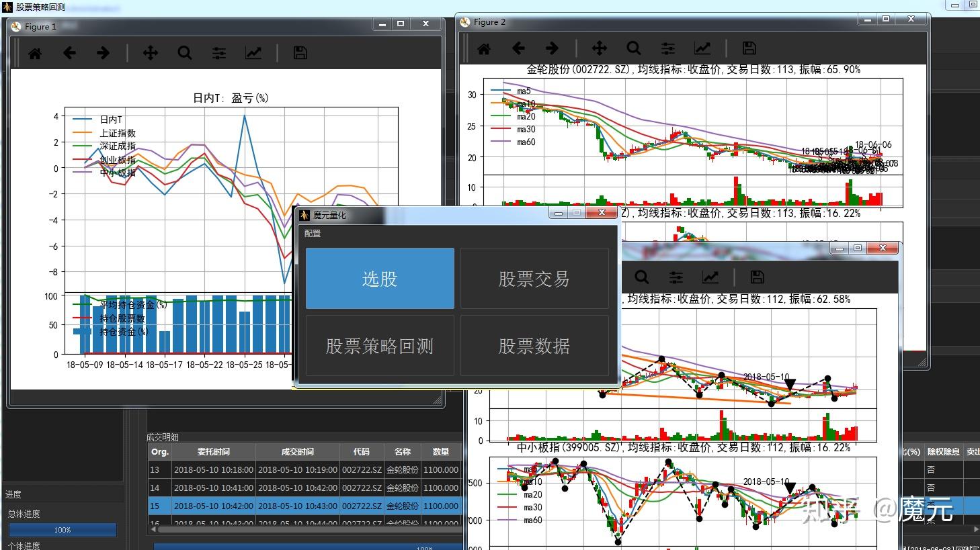
Task: Open axis customization icon in Figure 1
Action: click(x=253, y=52)
